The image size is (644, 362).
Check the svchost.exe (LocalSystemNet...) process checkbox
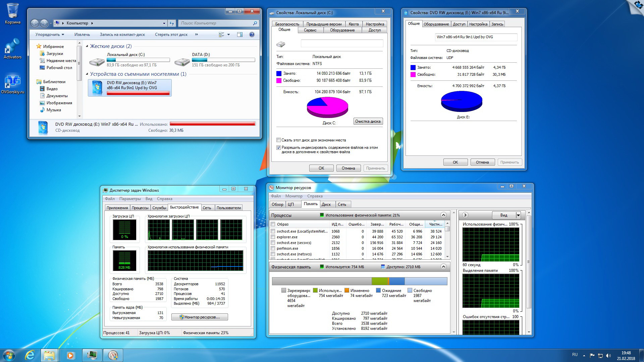(273, 231)
